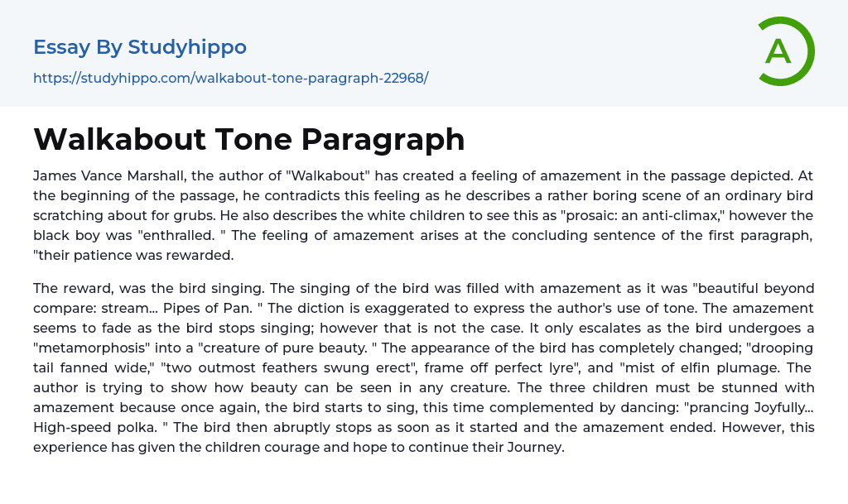Click the final word "Journey" in the essay
Viewport: 848px width, 504px height.
point(538,447)
